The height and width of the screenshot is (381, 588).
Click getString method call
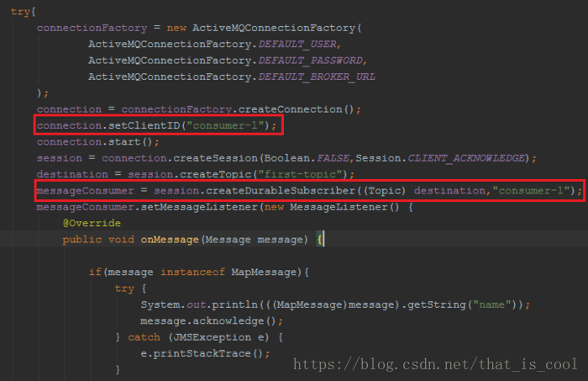coord(437,304)
